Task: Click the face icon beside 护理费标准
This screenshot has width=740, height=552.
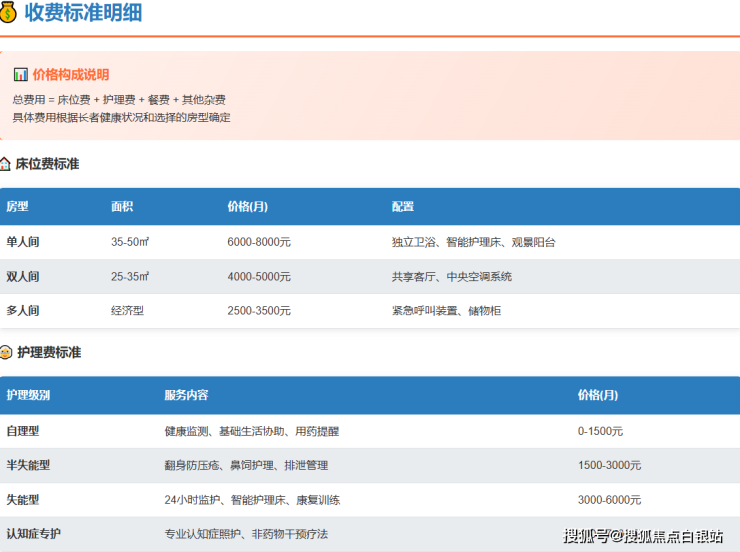Action: [6, 353]
